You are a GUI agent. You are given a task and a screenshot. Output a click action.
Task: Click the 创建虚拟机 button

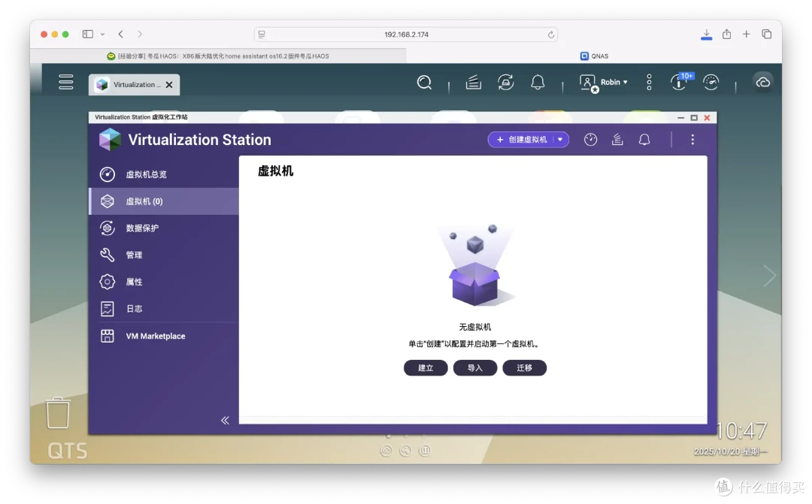[x=522, y=140]
